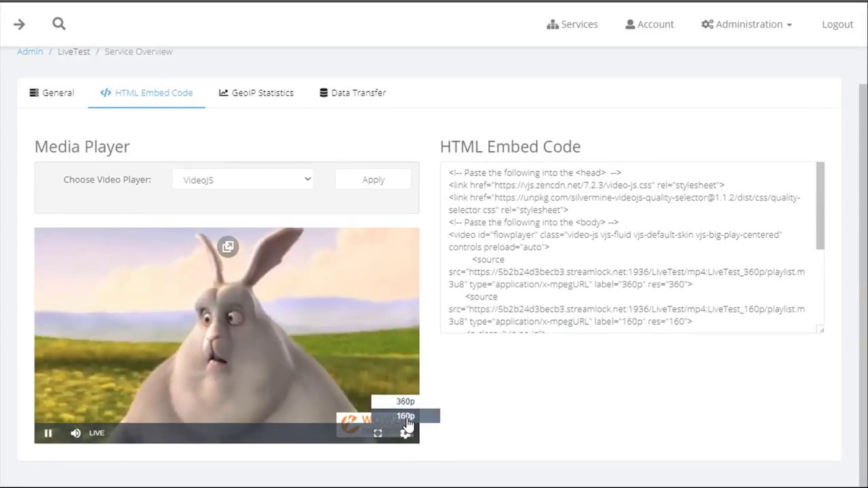Viewport: 868px width, 488px height.
Task: Expand the Administration dropdown
Action: point(747,24)
